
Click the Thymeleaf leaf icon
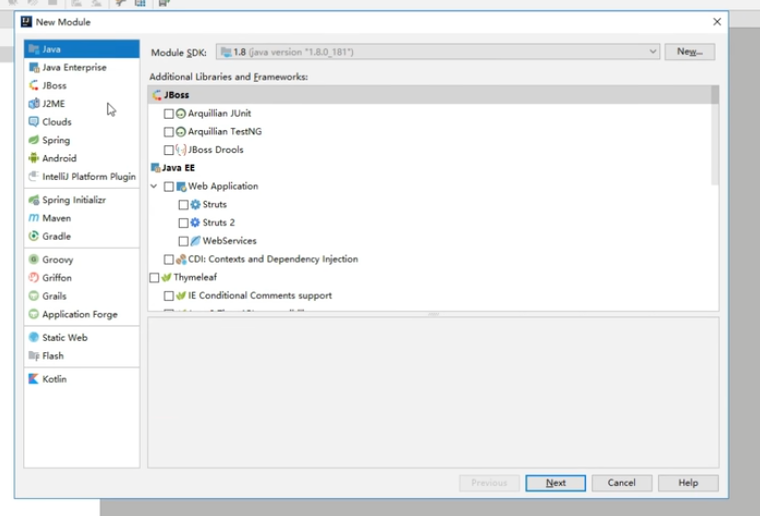[166, 278]
